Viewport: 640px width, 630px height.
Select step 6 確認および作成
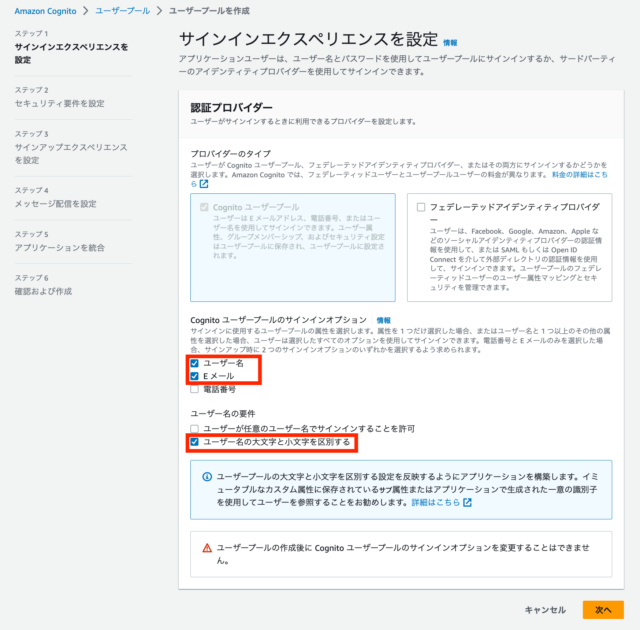pos(43,291)
